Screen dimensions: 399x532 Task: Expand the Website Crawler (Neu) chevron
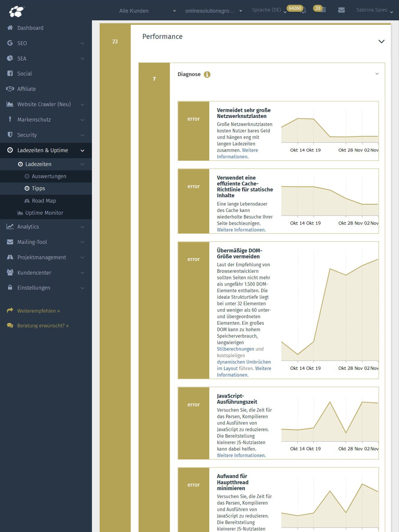[83, 104]
